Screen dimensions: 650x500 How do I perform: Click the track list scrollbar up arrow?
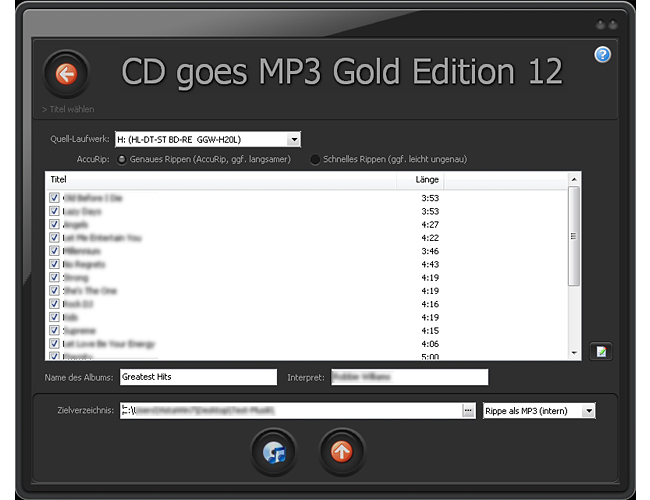point(574,180)
